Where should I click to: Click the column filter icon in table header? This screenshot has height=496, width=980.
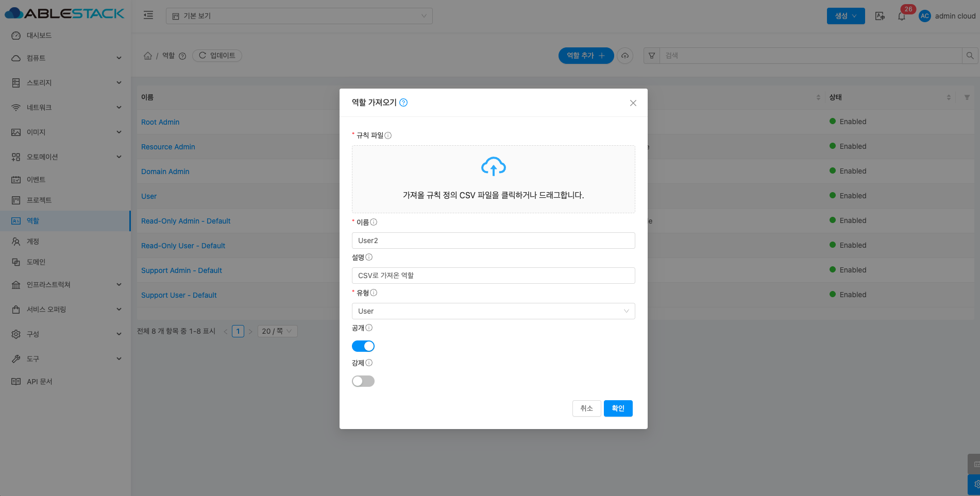point(967,97)
